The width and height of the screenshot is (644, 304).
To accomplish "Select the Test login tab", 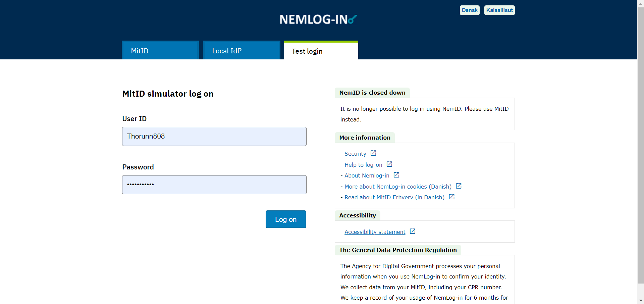I will 321,51.
